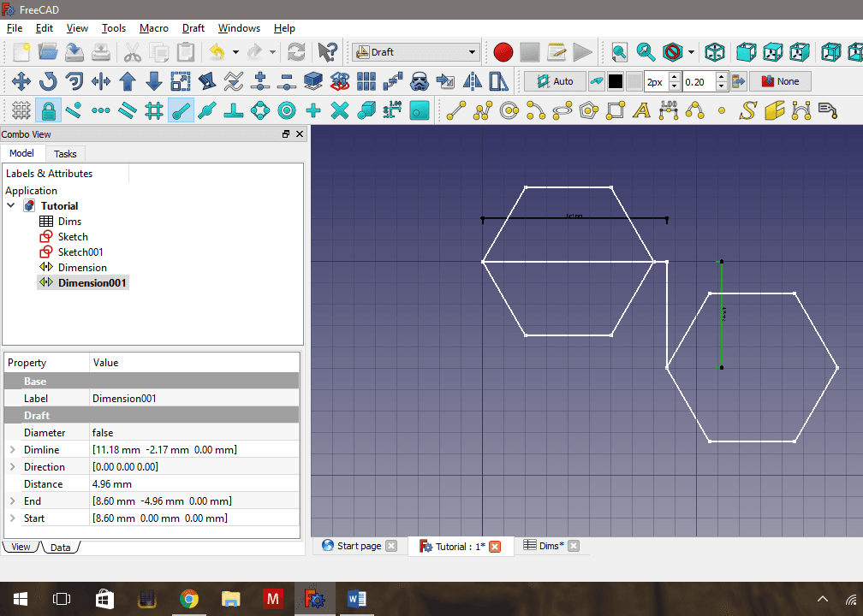Open the Macro menu
The image size is (863, 616).
click(x=154, y=27)
